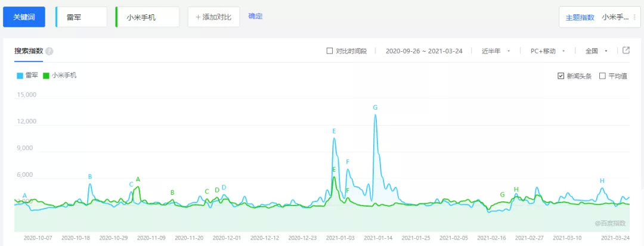Click blue news marker B
Screen dimensions: 644x246
pyautogui.click(x=90, y=177)
